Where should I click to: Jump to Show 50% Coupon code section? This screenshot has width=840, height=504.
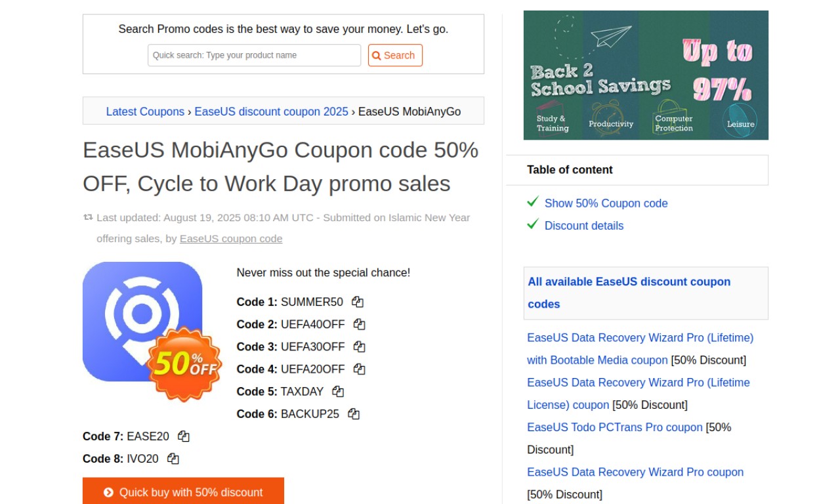tap(606, 203)
